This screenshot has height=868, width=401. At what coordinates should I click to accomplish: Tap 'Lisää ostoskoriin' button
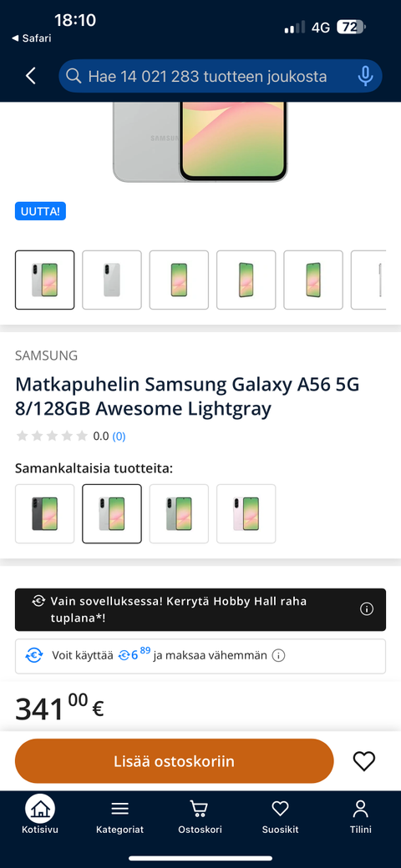[x=175, y=761]
